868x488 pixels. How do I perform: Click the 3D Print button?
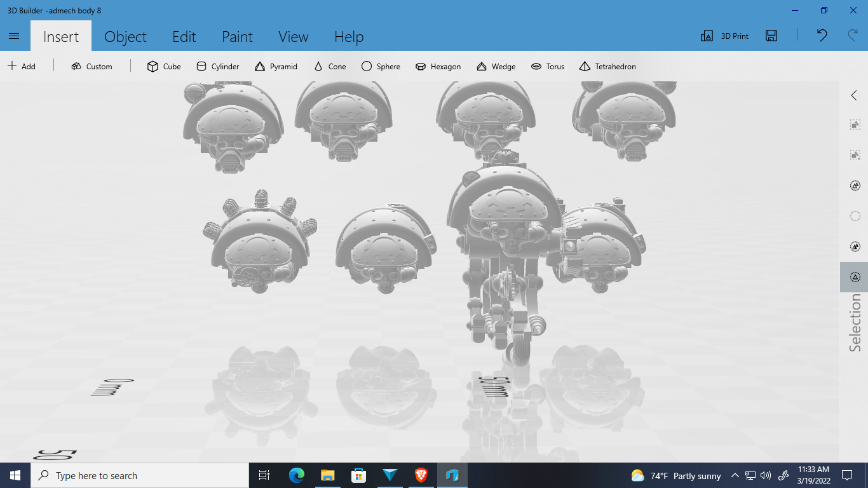coord(724,36)
